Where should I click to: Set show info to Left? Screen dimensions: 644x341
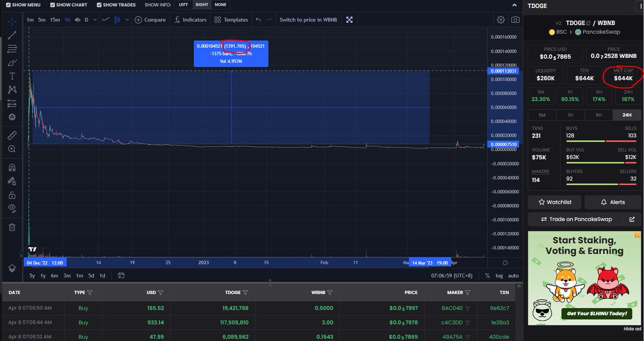(184, 5)
